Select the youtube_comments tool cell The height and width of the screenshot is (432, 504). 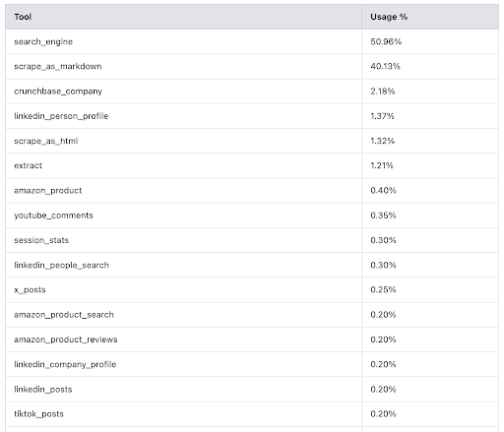(183, 216)
